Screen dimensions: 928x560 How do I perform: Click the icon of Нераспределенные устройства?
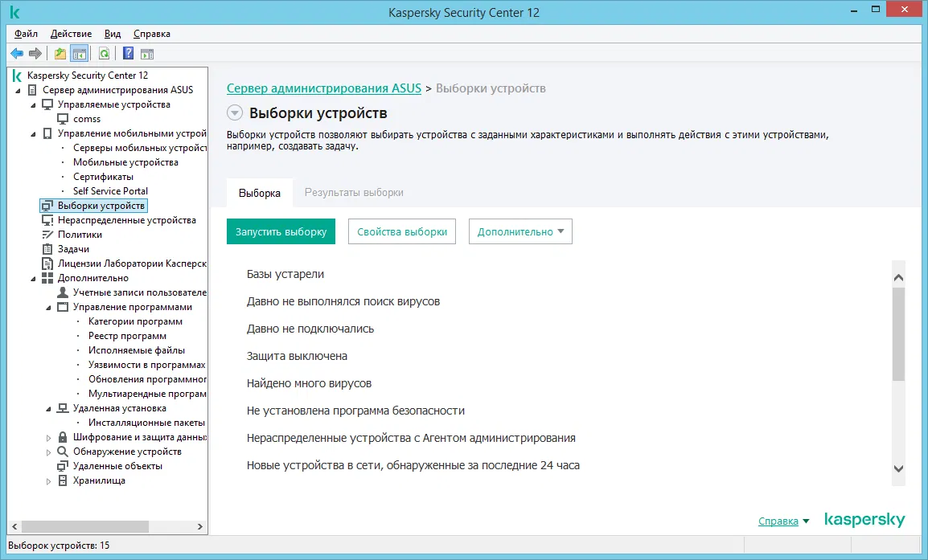point(47,220)
